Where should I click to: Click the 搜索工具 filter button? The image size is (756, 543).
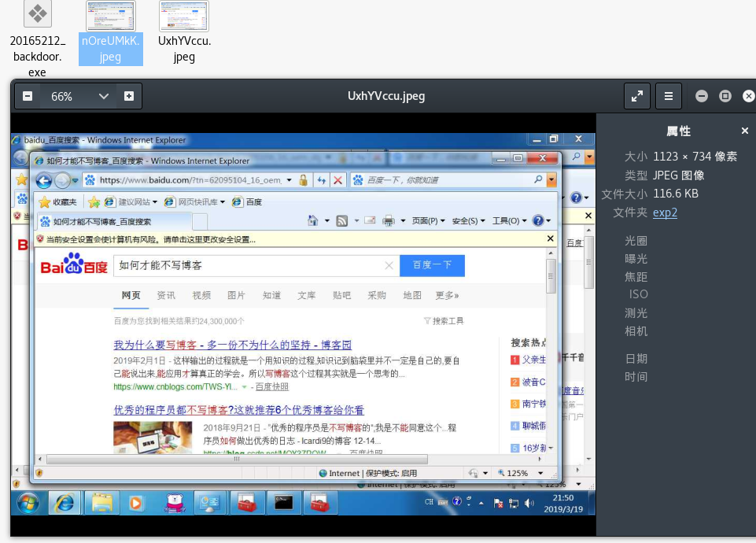[x=444, y=321]
